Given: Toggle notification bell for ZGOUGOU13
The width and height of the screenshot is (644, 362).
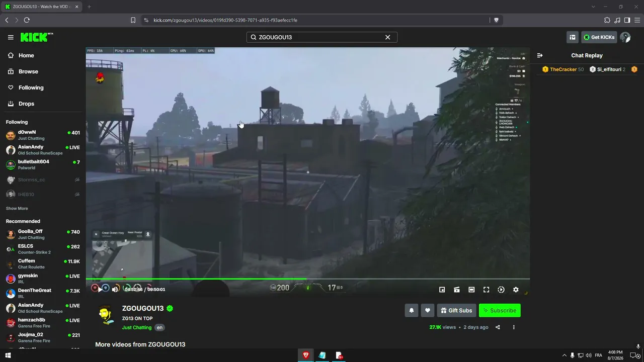Looking at the screenshot, I should tap(412, 310).
